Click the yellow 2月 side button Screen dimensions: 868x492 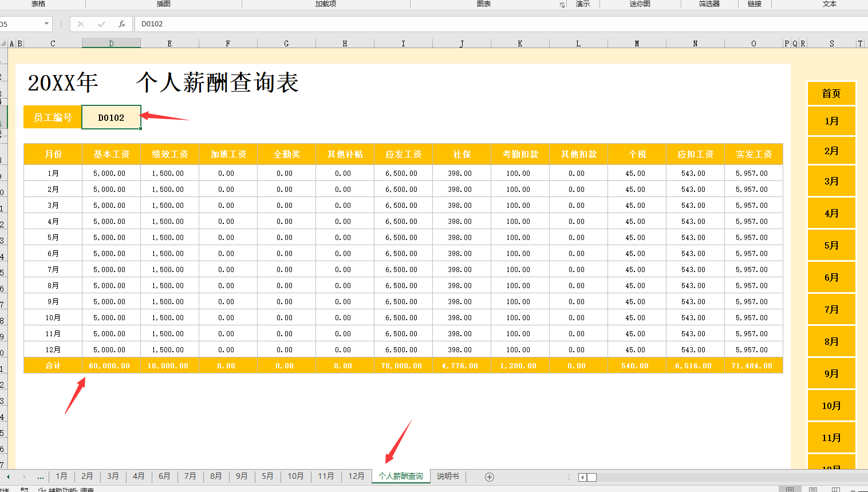(x=831, y=151)
